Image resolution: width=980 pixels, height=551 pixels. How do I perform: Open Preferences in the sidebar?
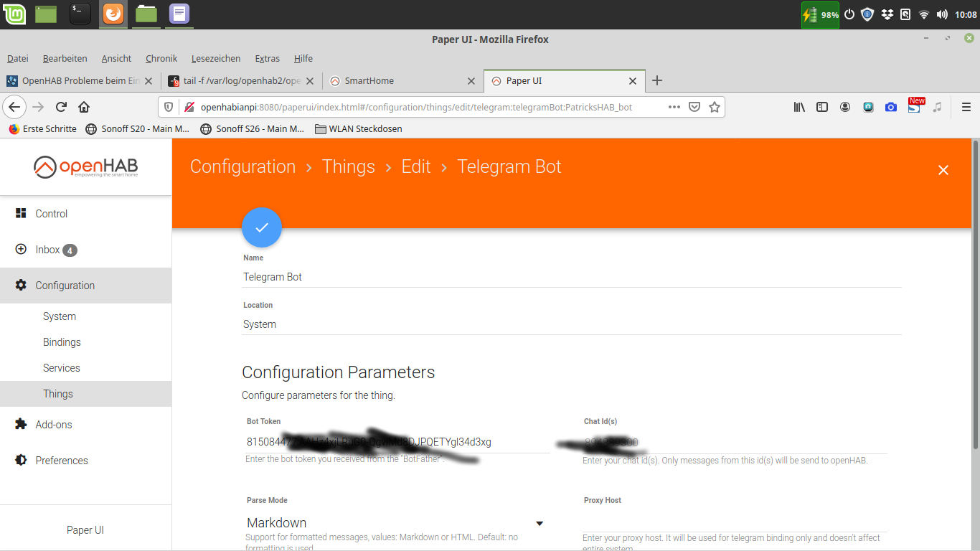coord(85,461)
